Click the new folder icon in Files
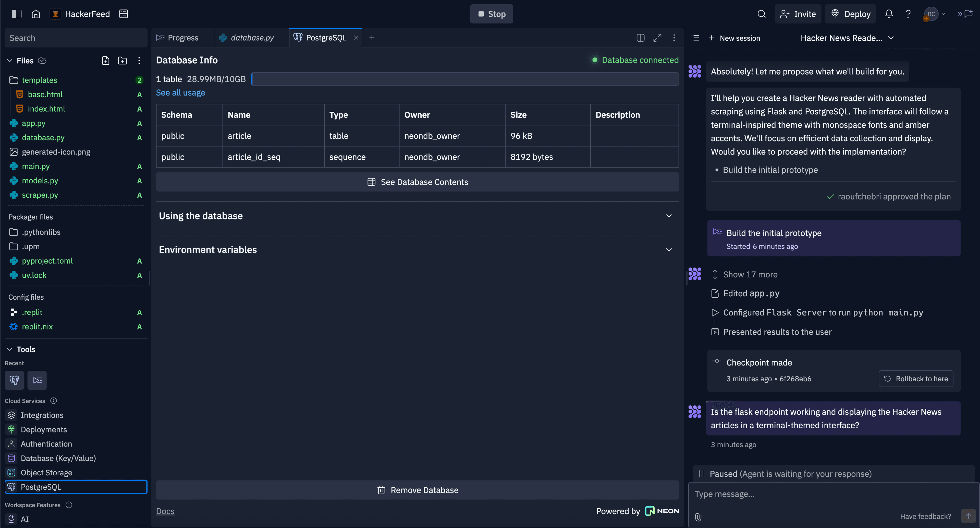The height and width of the screenshot is (528, 980). pos(122,61)
